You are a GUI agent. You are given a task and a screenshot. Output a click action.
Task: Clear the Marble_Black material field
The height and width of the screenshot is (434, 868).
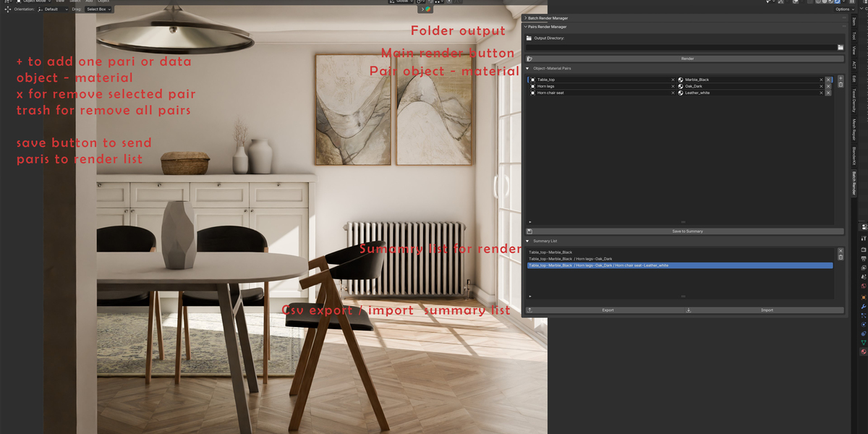click(x=821, y=80)
